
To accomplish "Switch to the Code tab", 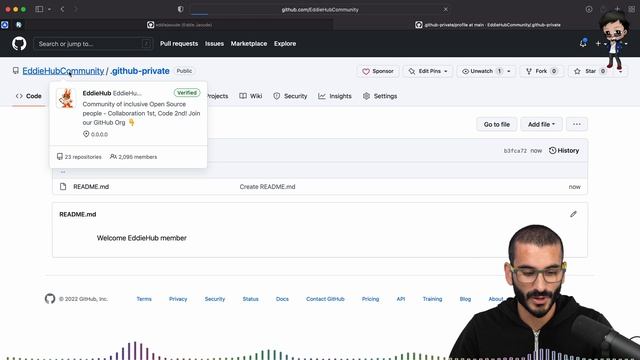I will click(x=29, y=96).
